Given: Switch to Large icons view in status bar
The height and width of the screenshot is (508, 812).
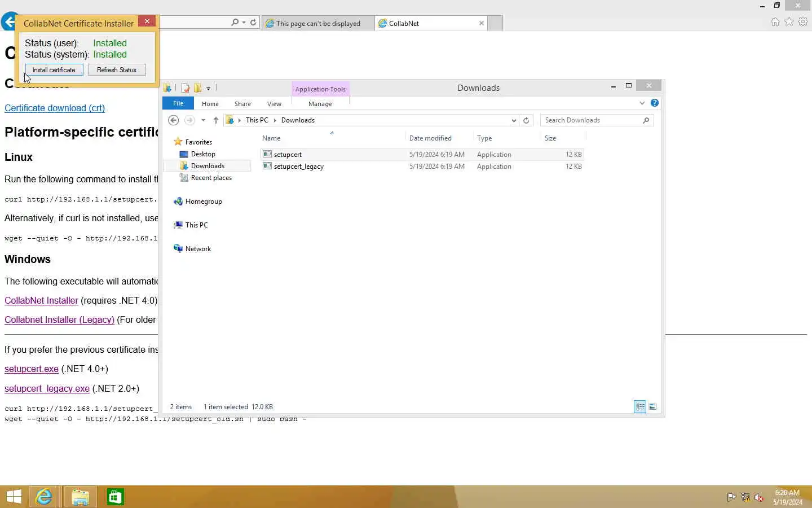Looking at the screenshot, I should (x=652, y=406).
